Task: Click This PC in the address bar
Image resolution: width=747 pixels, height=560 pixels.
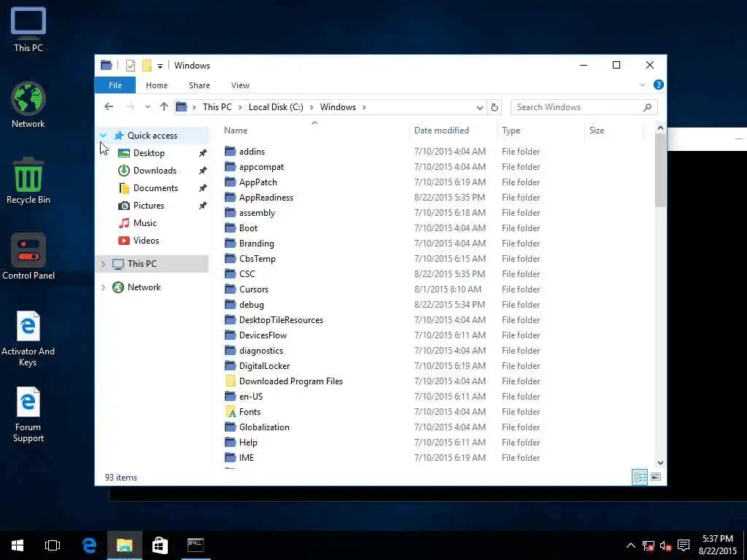Action: pyautogui.click(x=217, y=107)
